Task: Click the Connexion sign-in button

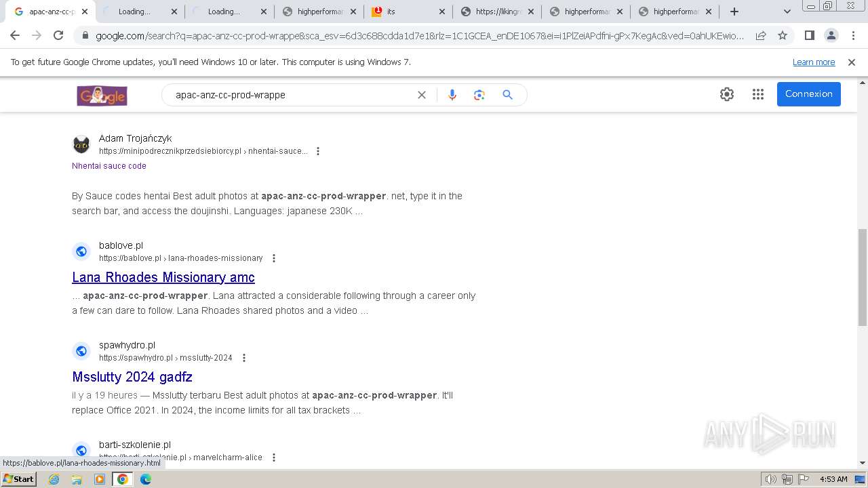Action: pos(808,94)
